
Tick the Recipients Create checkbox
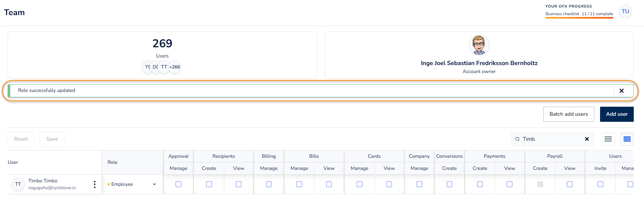209,184
